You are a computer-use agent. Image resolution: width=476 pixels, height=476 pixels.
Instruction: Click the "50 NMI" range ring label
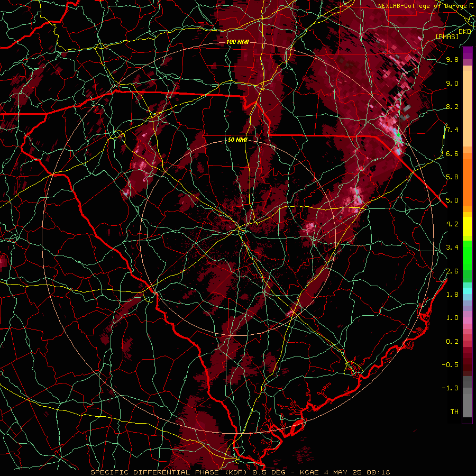[x=237, y=140]
